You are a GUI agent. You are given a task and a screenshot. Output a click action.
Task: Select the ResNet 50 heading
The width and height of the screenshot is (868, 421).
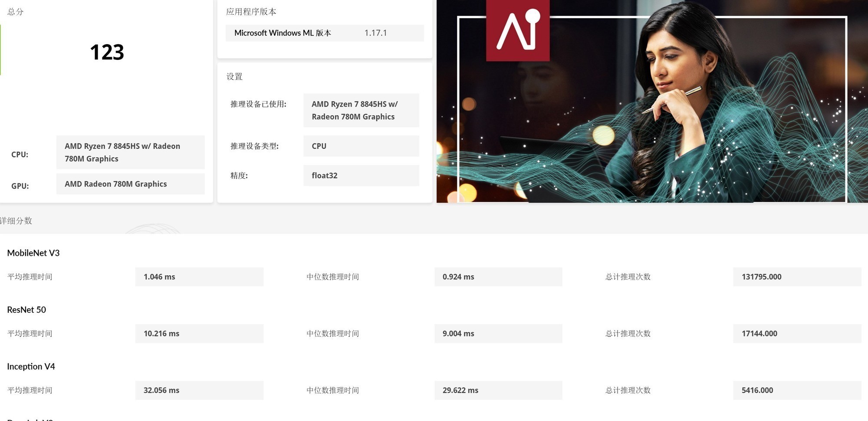point(26,310)
